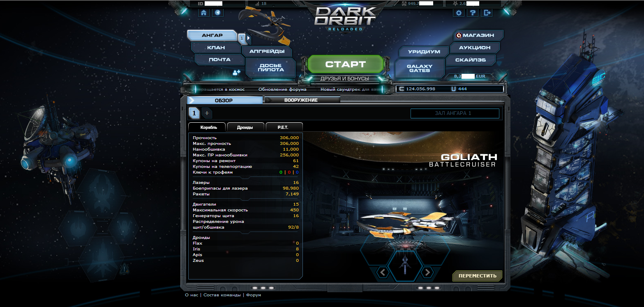Switch to the ОБЗОР tab
This screenshot has width=644, height=307.
coord(225,100)
